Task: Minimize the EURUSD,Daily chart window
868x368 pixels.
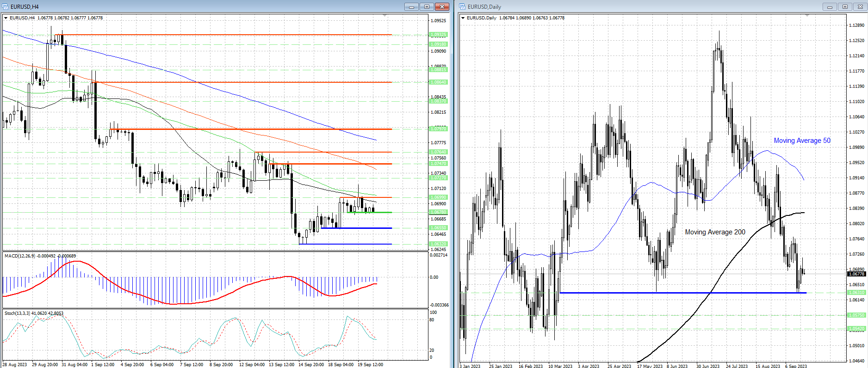Action: (x=830, y=6)
